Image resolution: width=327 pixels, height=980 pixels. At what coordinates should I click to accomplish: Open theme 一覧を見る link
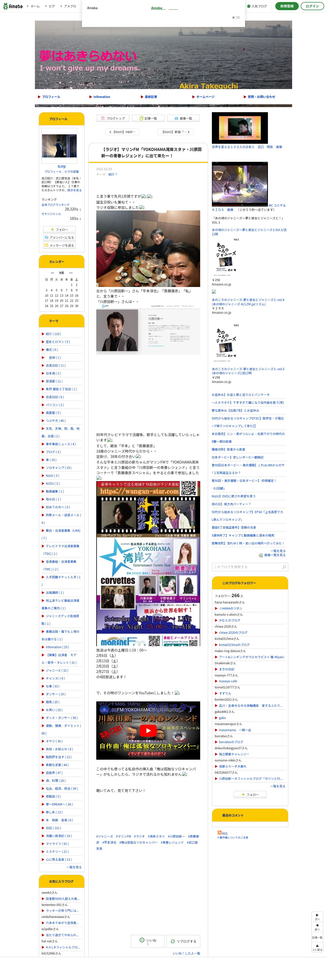pyautogui.click(x=74, y=867)
